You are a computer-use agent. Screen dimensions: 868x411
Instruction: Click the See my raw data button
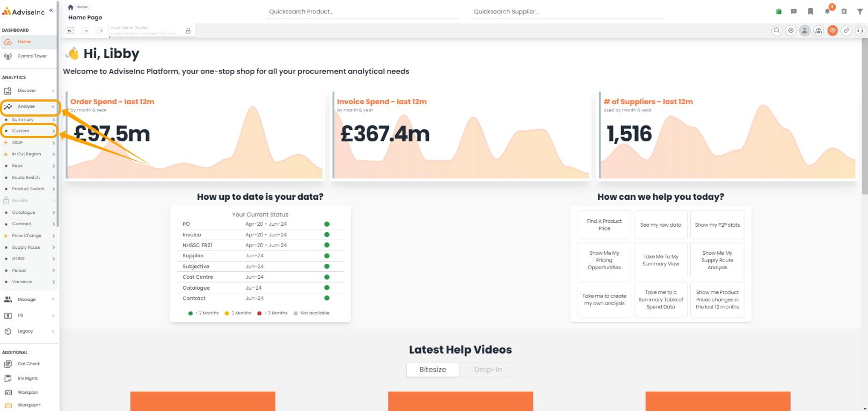tap(661, 225)
